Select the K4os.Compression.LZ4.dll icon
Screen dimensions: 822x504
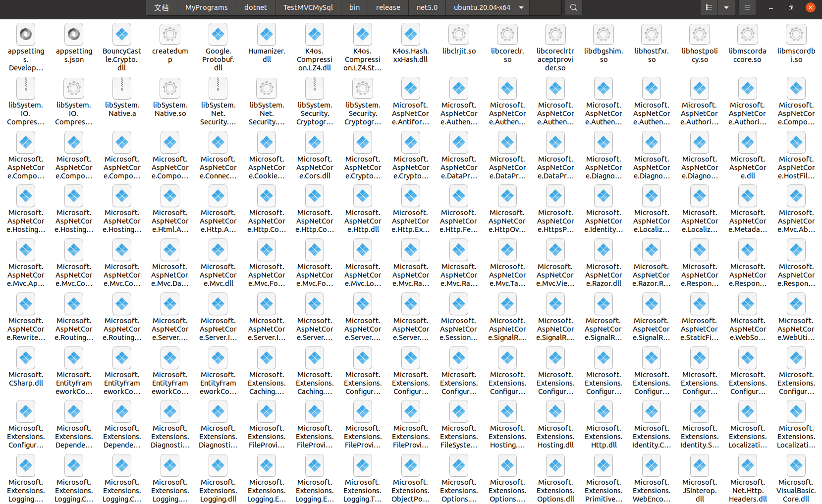pyautogui.click(x=315, y=34)
